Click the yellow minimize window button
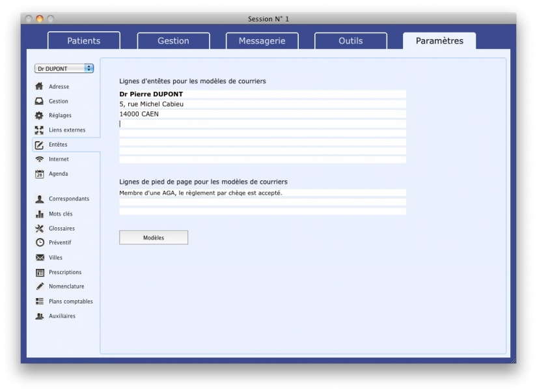This screenshot has width=537, height=392. pos(40,19)
